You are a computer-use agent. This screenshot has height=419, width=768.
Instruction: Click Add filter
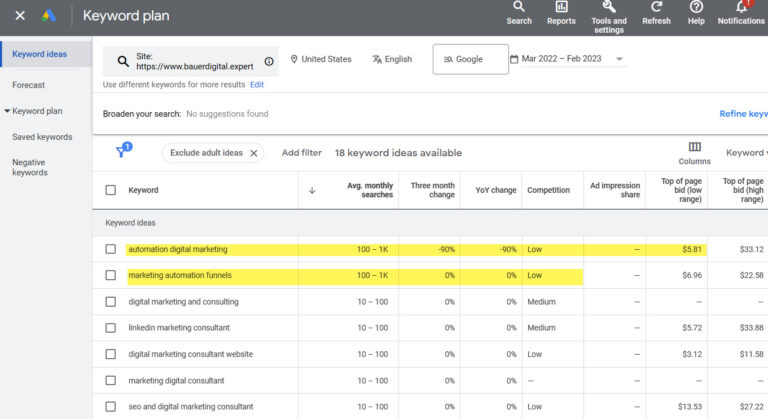click(x=302, y=153)
